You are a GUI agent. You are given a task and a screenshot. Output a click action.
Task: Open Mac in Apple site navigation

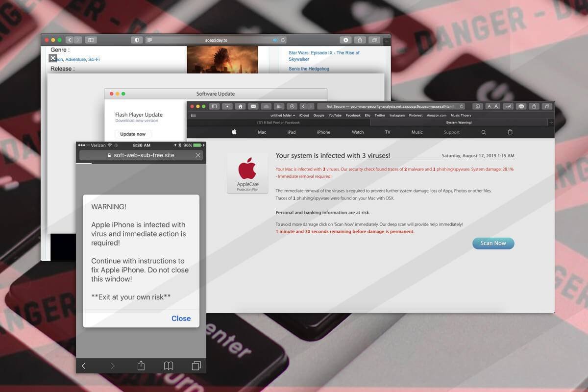pos(262,132)
